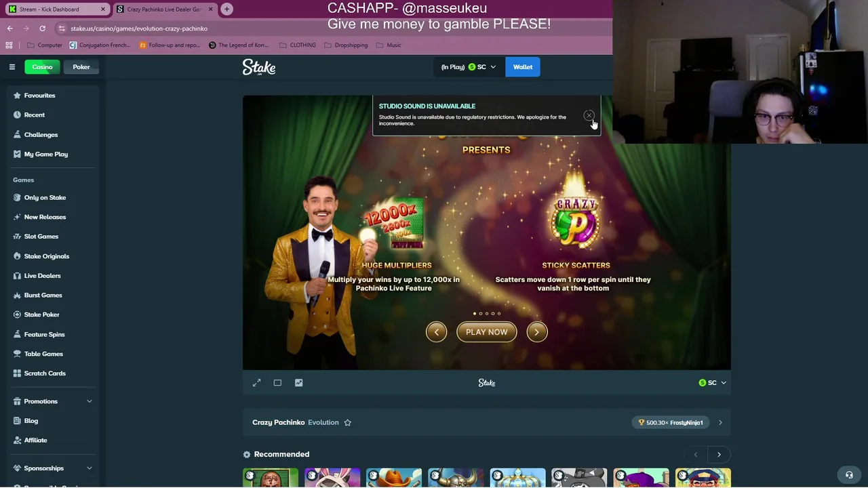This screenshot has width=868, height=488.
Task: Go to Challenges page
Action: pyautogui.click(x=41, y=135)
